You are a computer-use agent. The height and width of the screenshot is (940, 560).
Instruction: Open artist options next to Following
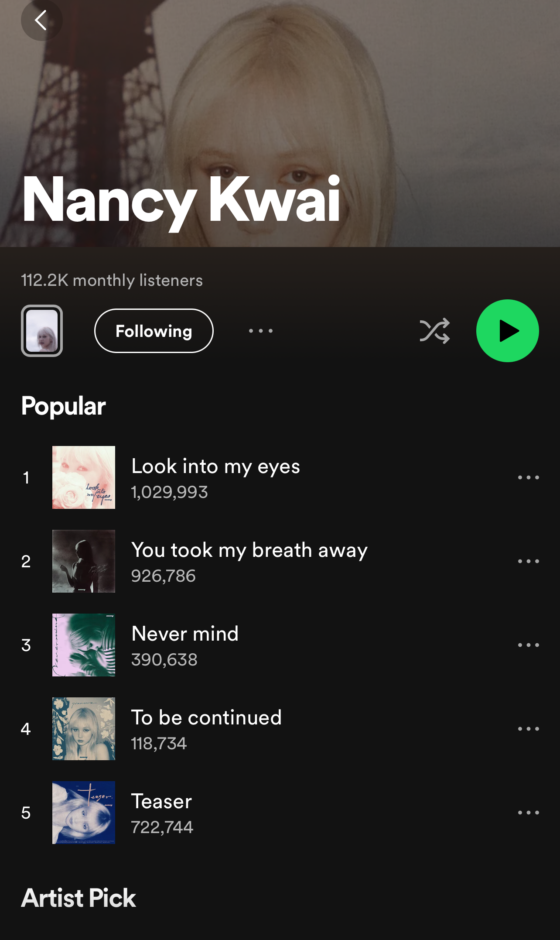[x=261, y=331]
